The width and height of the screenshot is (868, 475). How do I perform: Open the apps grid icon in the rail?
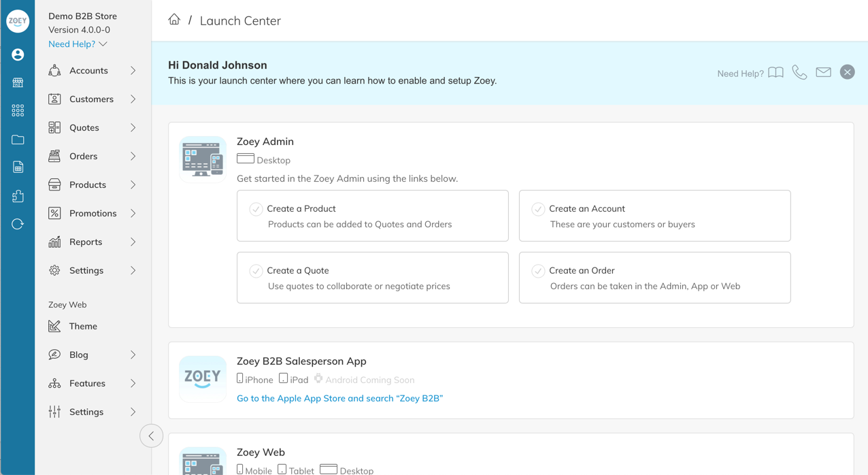(18, 110)
